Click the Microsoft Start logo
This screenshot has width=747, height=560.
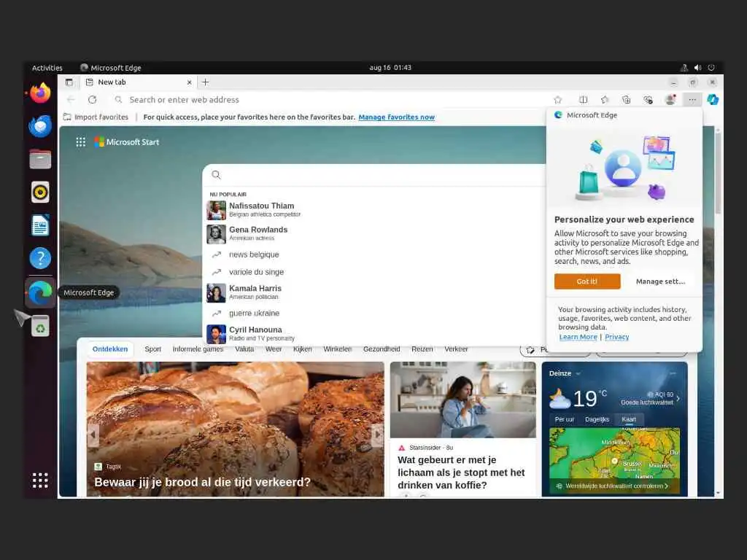127,142
